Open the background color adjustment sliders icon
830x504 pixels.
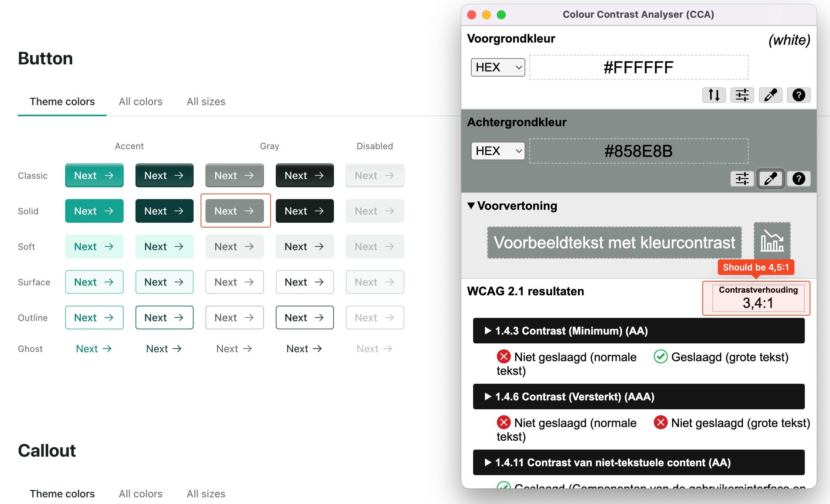[x=742, y=179]
